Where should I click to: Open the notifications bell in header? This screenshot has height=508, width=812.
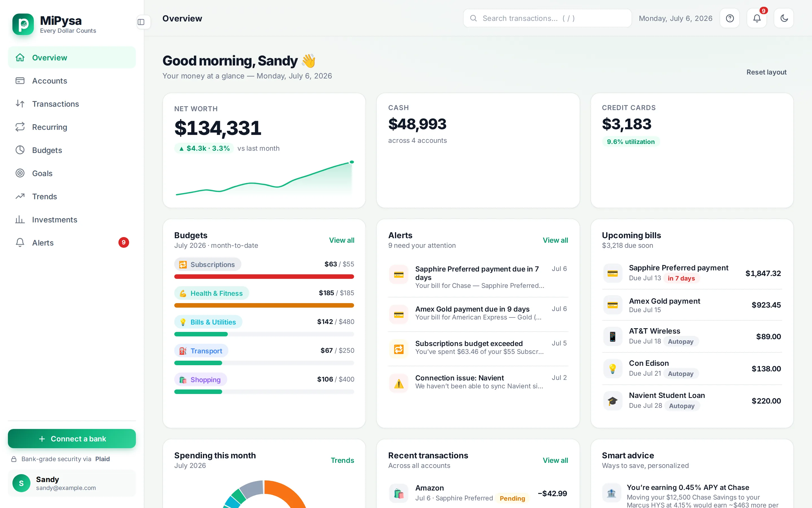coord(757,18)
